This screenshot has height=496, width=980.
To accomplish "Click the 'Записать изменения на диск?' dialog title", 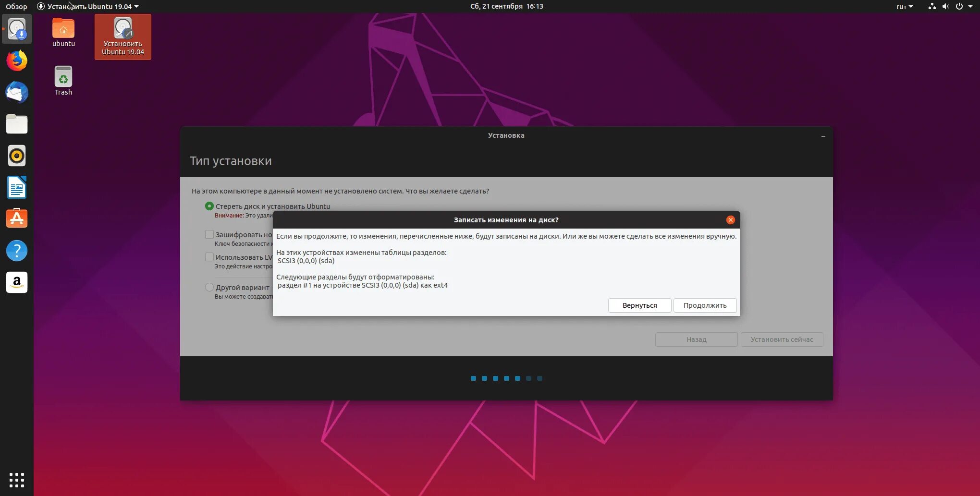I will [x=506, y=220].
